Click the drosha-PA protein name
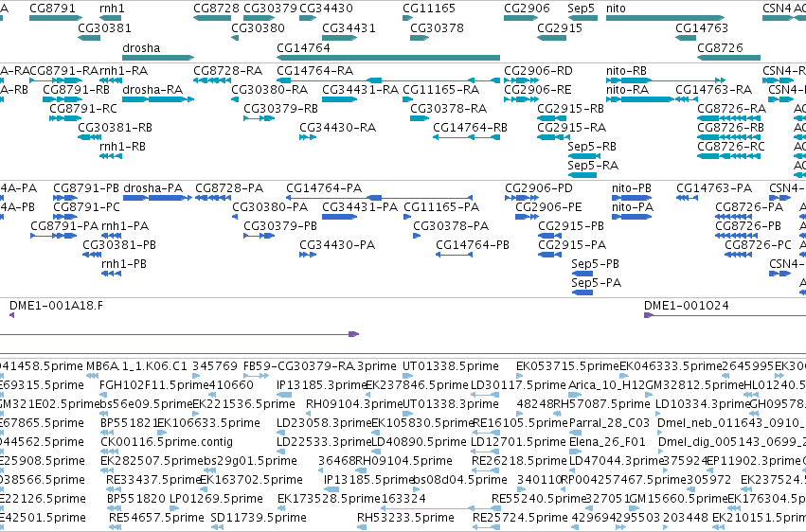The width and height of the screenshot is (806, 532). 152,188
